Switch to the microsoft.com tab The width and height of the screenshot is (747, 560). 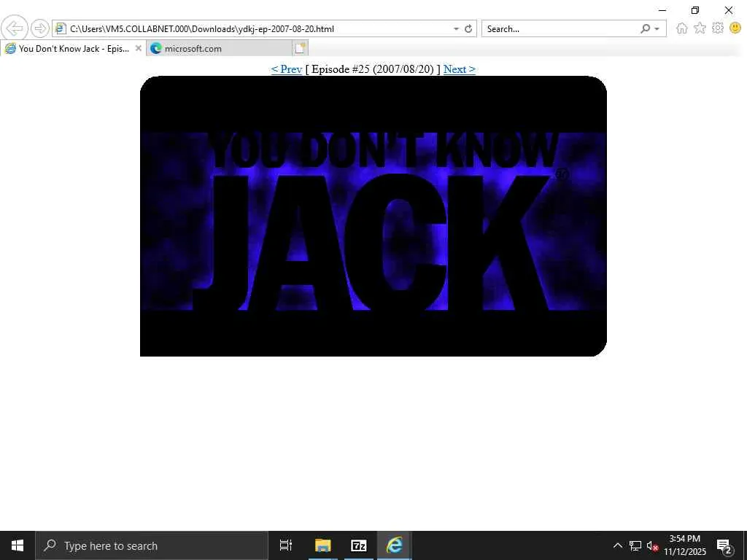[x=218, y=49]
